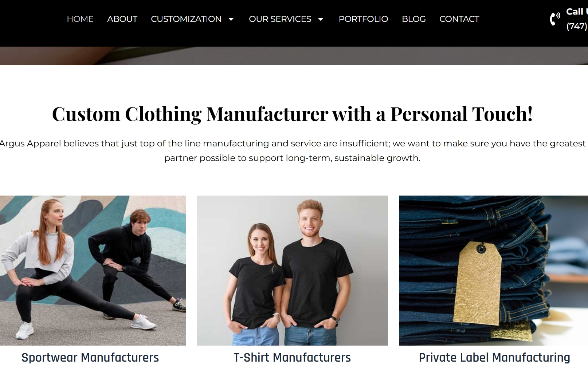
Task: Click the black t-shirt couple image
Action: click(x=292, y=270)
